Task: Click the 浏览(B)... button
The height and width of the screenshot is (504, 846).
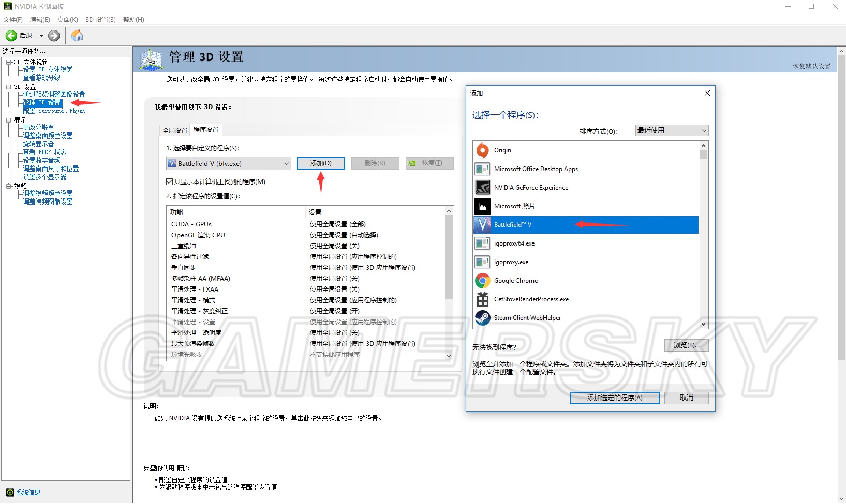Action: (686, 345)
